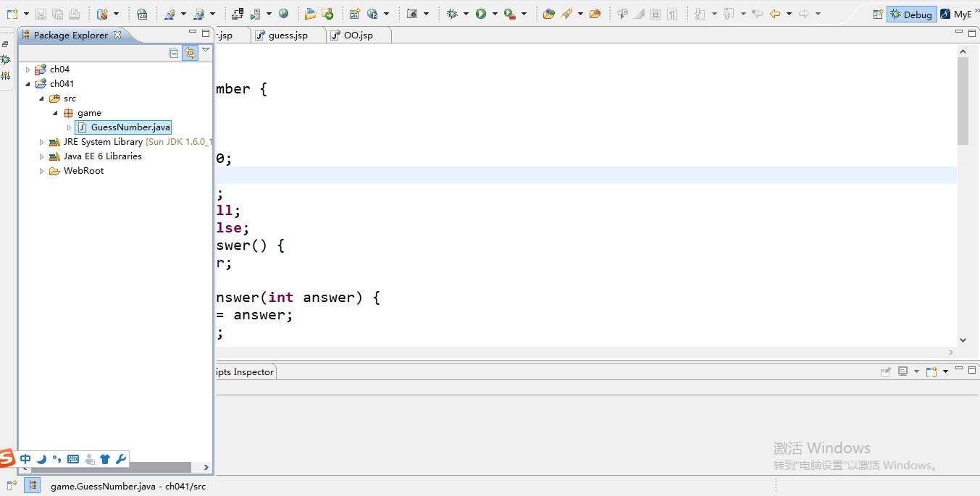Expand the Java EE 6 Libraries node
The image size is (980, 496).
pos(41,156)
